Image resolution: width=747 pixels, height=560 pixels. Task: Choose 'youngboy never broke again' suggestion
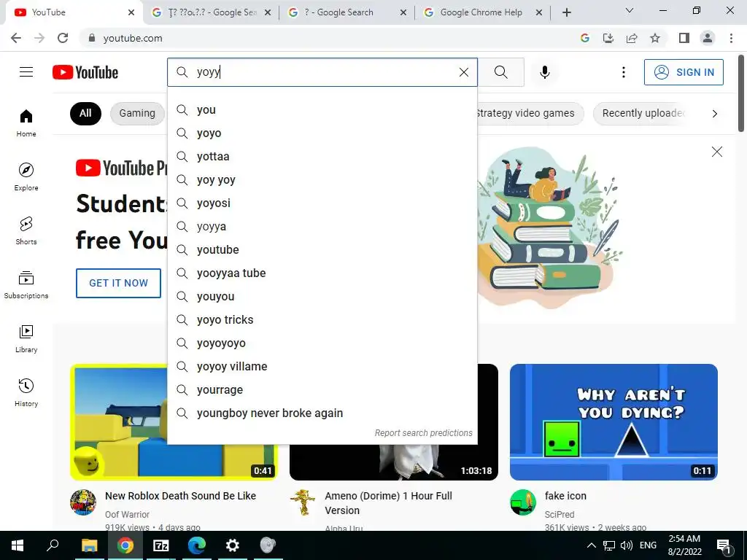tap(322, 413)
